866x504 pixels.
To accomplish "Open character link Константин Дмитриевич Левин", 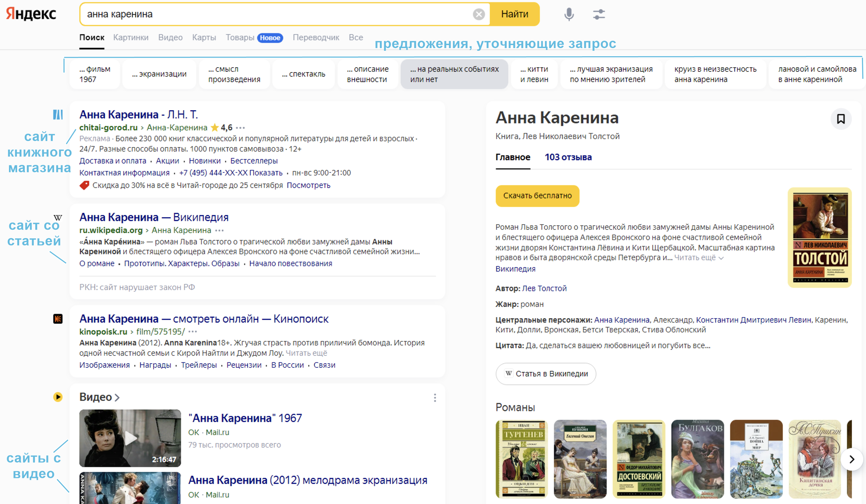I will (754, 320).
